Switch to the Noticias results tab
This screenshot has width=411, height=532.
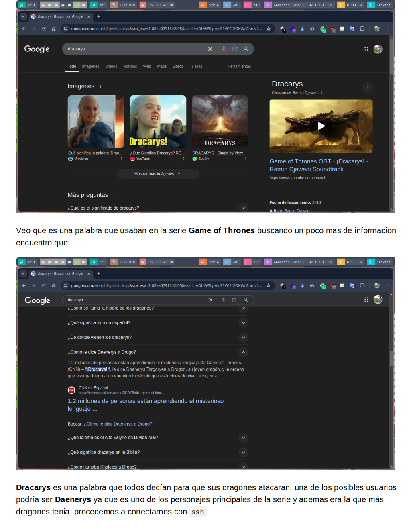130,67
